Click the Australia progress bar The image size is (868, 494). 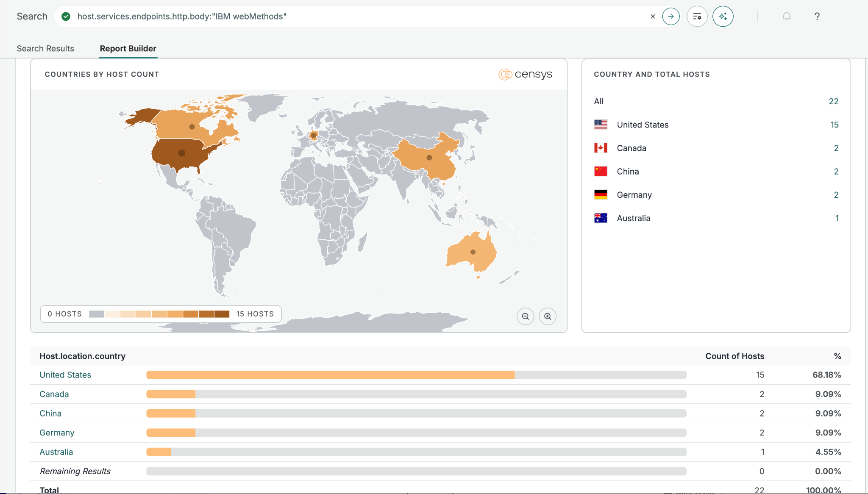point(416,452)
